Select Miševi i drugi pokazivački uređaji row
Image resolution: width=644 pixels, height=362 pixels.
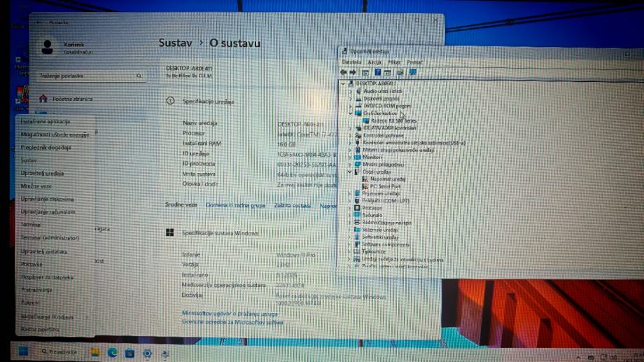(398, 150)
